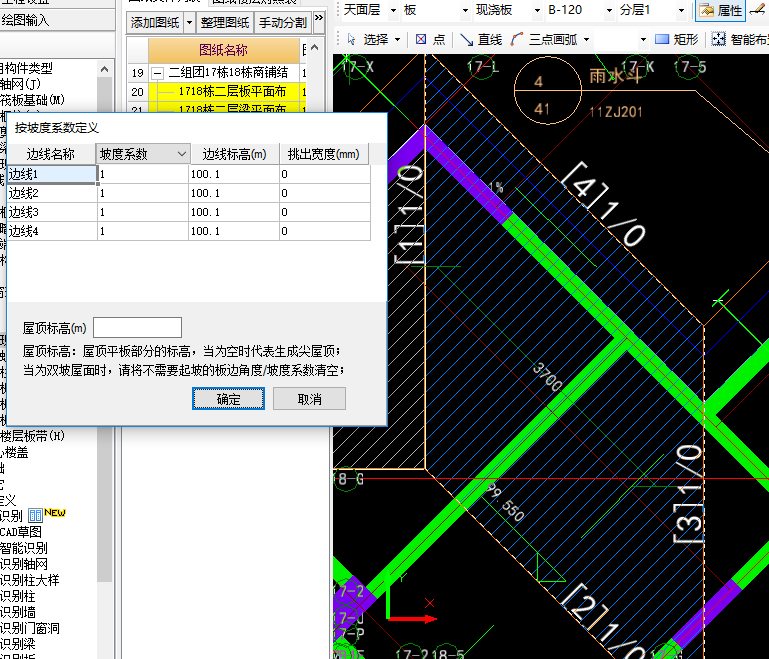Click the 添加图纸 button
Image resolution: width=769 pixels, height=659 pixels.
click(155, 22)
